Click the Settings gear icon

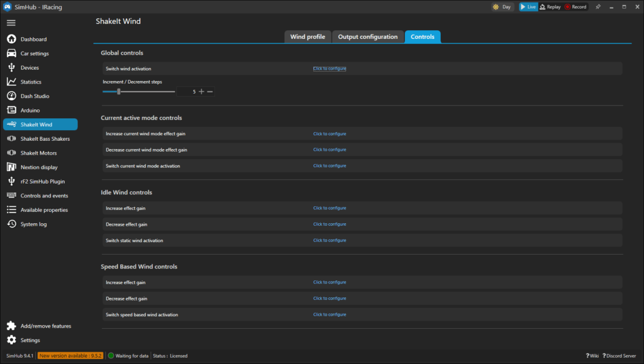(11, 339)
